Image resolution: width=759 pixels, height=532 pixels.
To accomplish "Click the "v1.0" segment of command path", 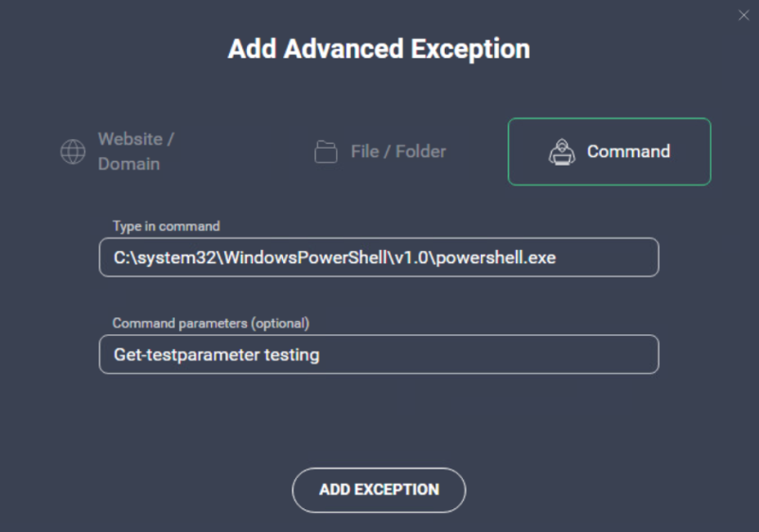I will 412,257.
